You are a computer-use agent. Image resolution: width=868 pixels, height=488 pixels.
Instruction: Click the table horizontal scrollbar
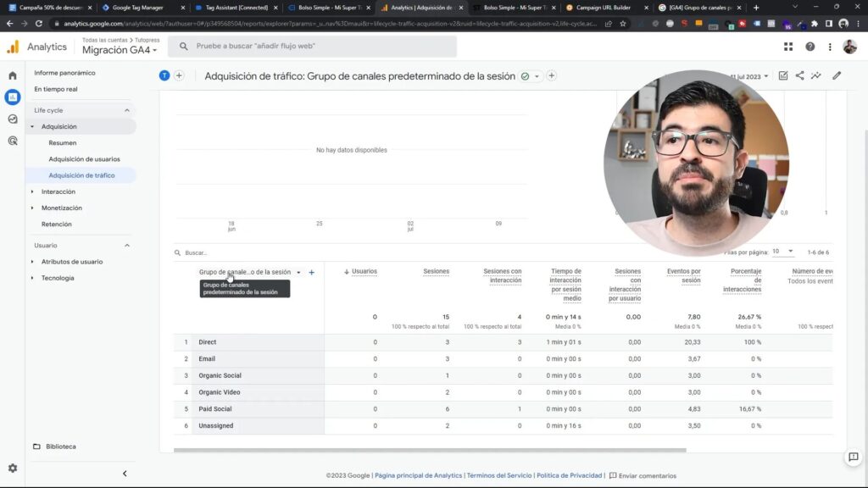coord(430,451)
